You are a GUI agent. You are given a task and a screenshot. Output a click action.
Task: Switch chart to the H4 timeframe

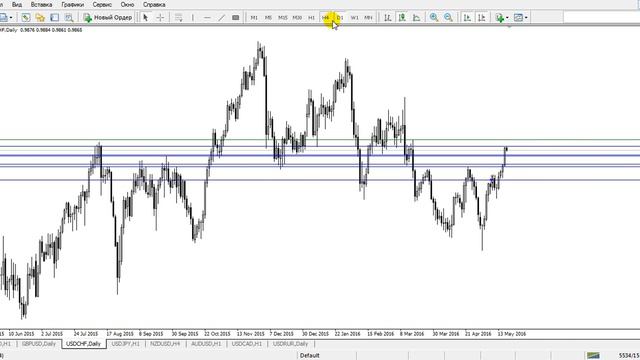click(326, 18)
